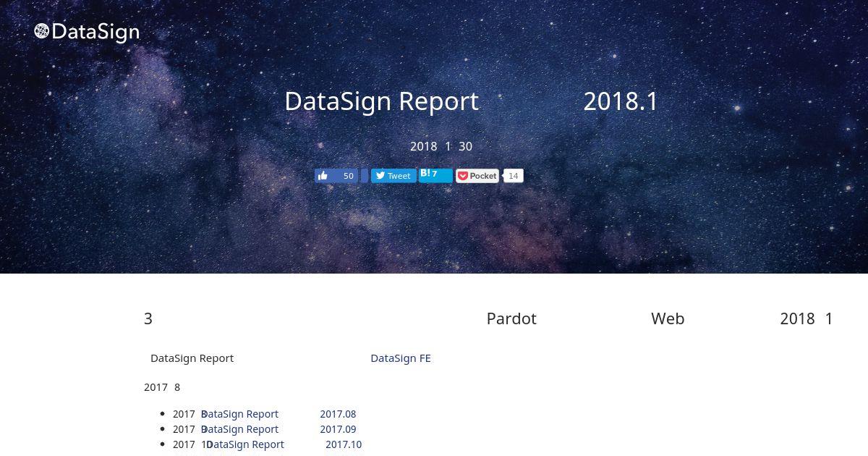Screen dimensions: 868x456
Task: Bookmark with the Hatena B! button
Action: tap(435, 175)
